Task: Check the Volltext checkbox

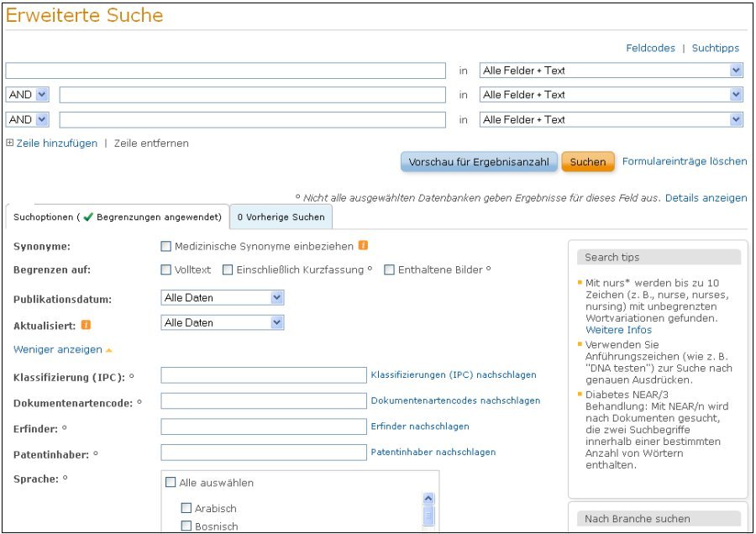Action: tap(166, 270)
